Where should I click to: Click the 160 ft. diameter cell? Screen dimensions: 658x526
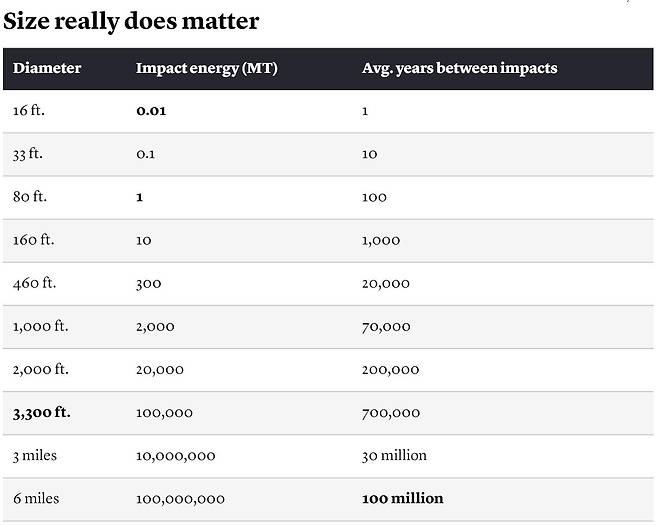[x=33, y=240]
